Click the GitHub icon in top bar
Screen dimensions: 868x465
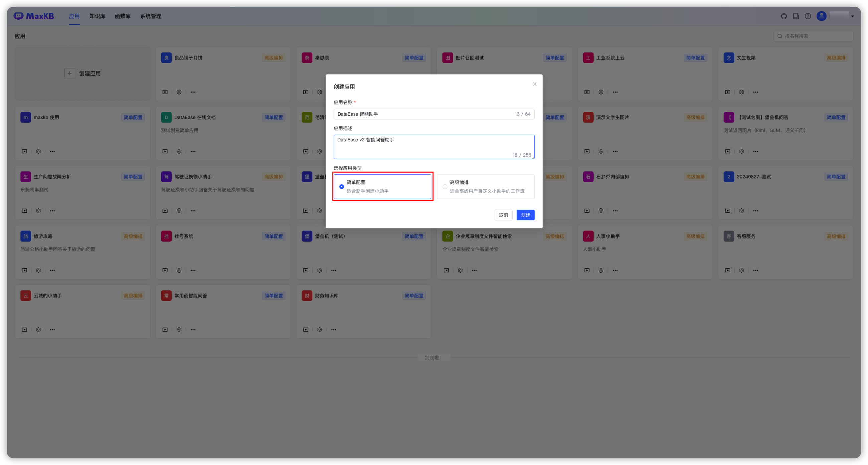784,16
